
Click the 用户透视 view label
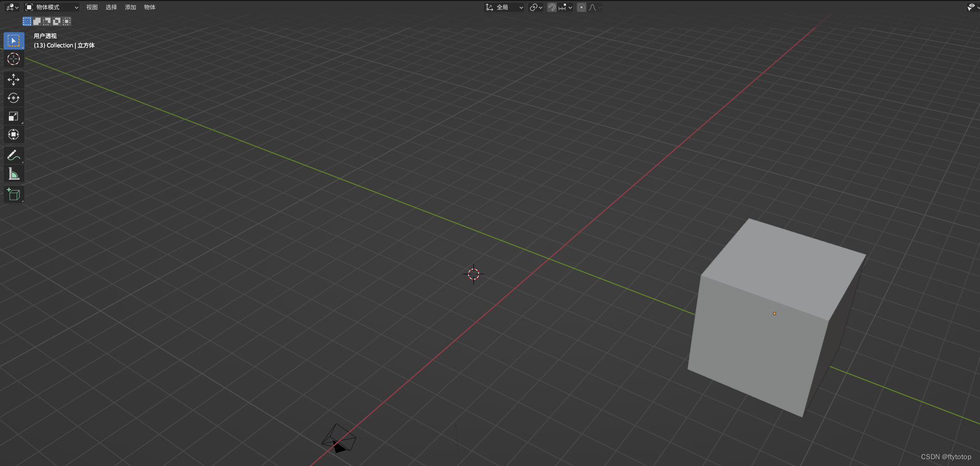45,36
